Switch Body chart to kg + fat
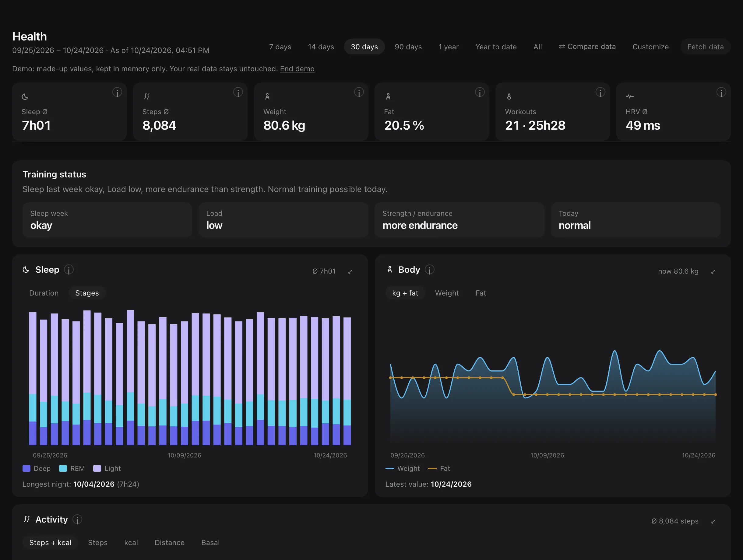Viewport: 743px width, 560px height. click(x=405, y=293)
